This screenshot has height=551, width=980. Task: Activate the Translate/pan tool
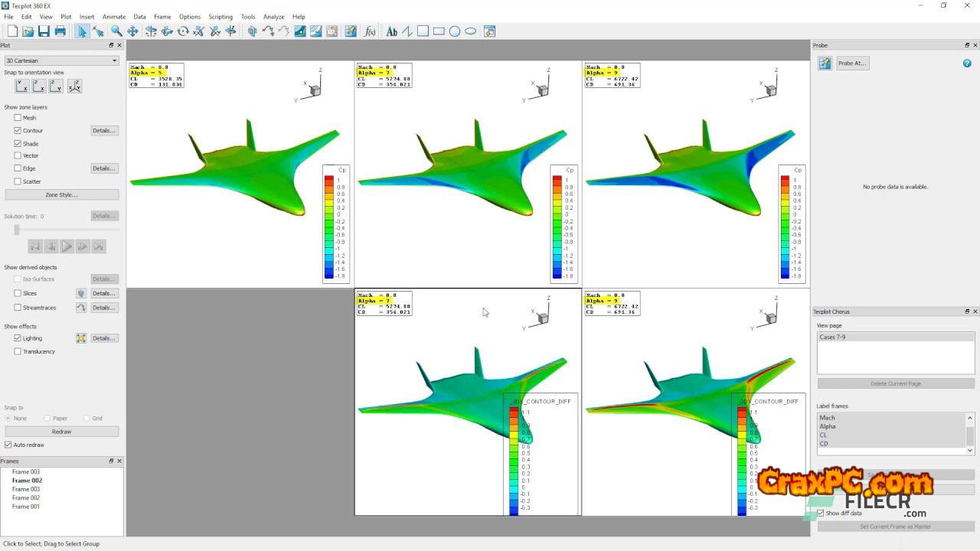tap(132, 31)
